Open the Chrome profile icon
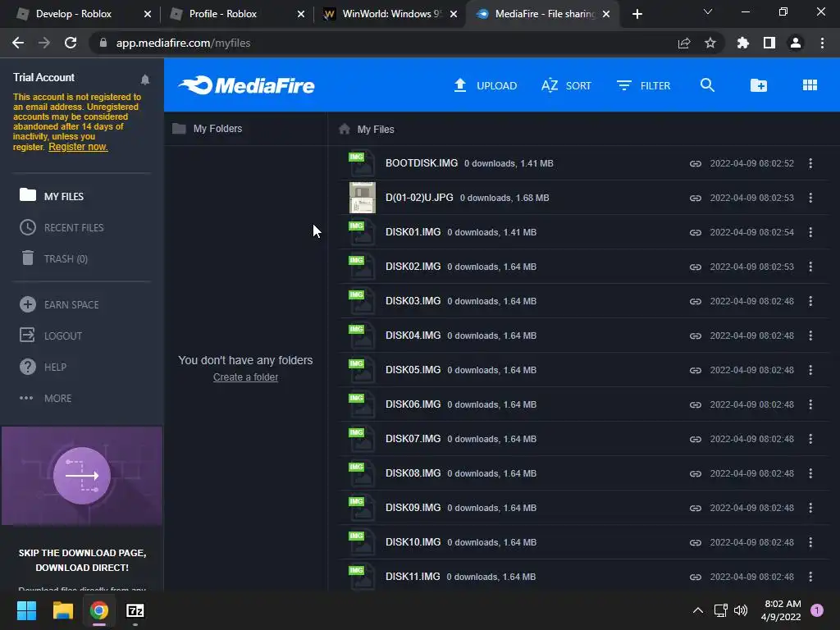Image resolution: width=840 pixels, height=630 pixels. (x=796, y=43)
